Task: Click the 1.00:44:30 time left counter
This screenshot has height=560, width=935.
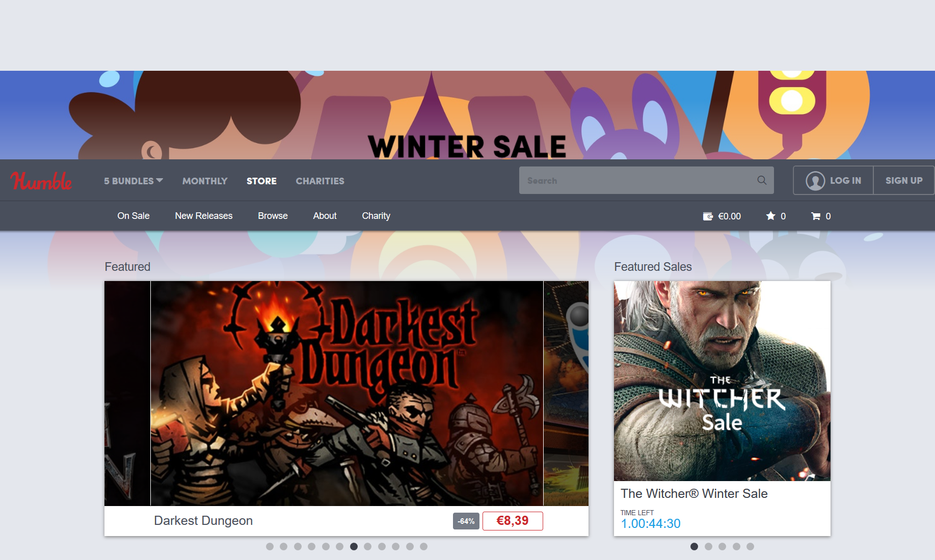Action: click(x=651, y=523)
